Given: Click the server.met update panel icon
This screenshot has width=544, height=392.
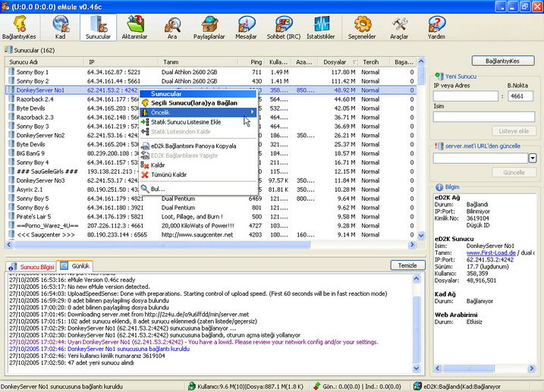Looking at the screenshot, I should 439,146.
